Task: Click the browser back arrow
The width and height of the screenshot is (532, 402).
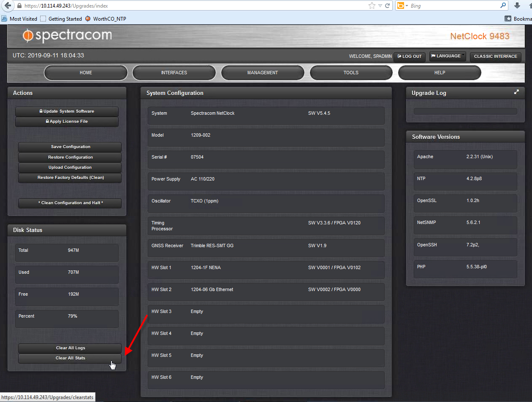Action: pyautogui.click(x=8, y=5)
